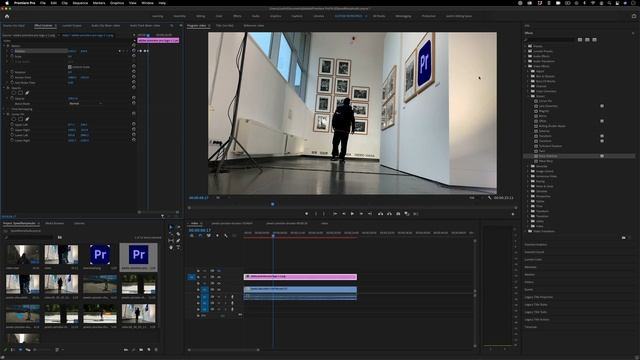Click the Export Frame camera icon

click(x=398, y=213)
